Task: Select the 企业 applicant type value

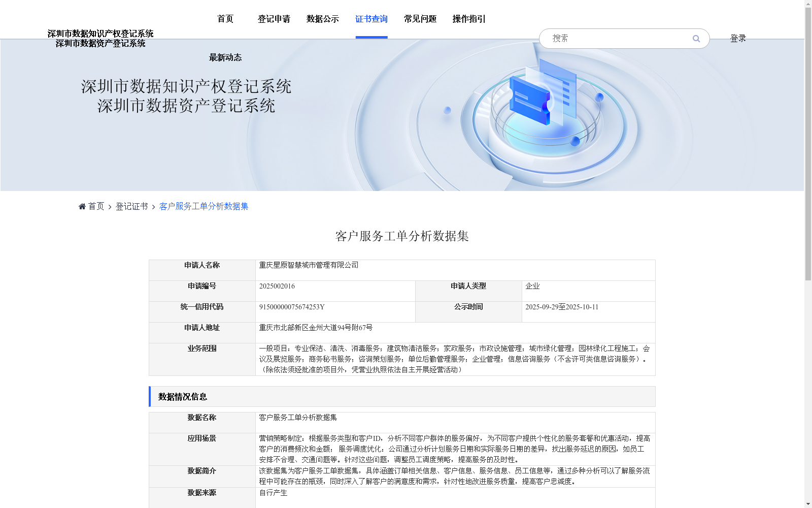Action: 532,286
